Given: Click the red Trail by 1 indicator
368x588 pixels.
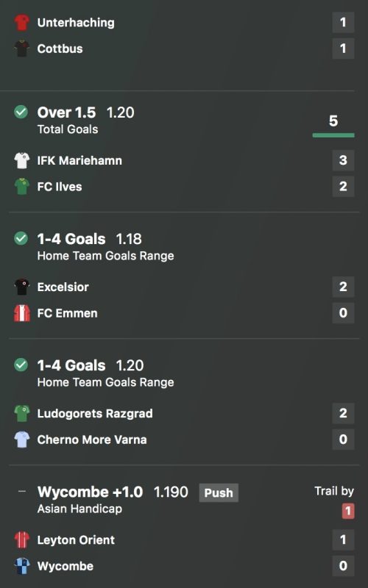Looking at the screenshot, I should click(x=348, y=511).
